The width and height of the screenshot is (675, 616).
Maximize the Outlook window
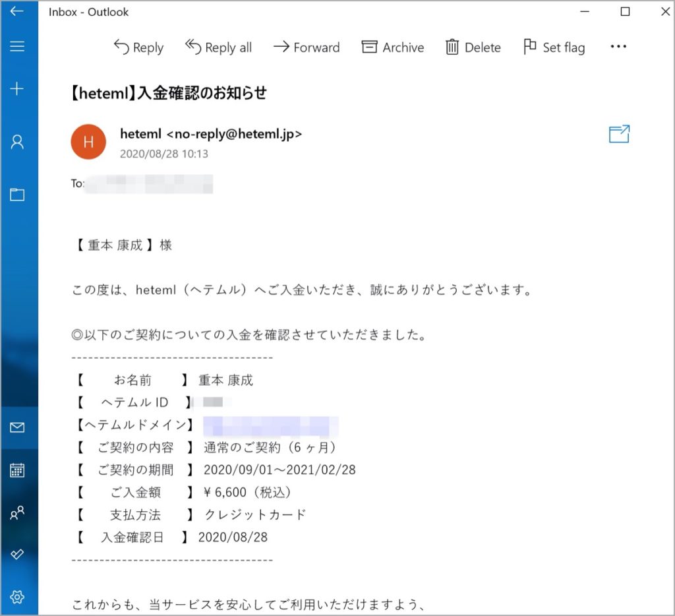625,12
